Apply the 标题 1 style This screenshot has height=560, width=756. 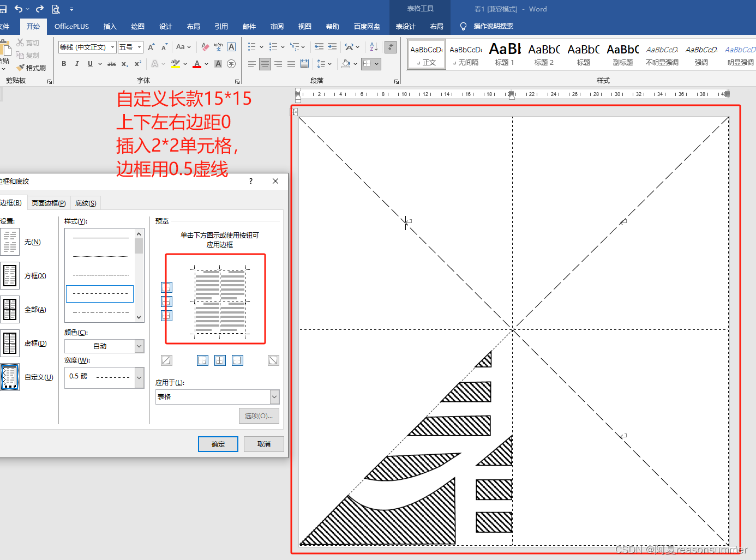[x=505, y=55]
